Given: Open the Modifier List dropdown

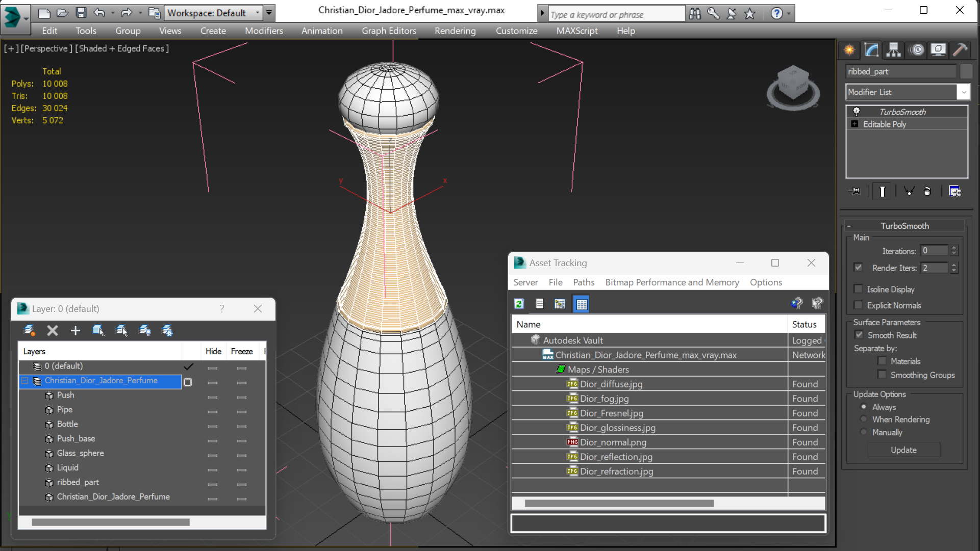Looking at the screenshot, I should (963, 92).
